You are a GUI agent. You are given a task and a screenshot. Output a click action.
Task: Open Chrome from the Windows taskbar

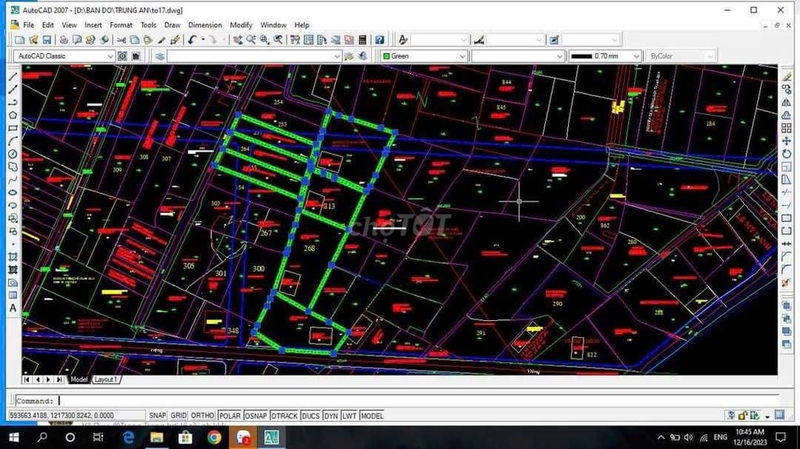(214, 437)
